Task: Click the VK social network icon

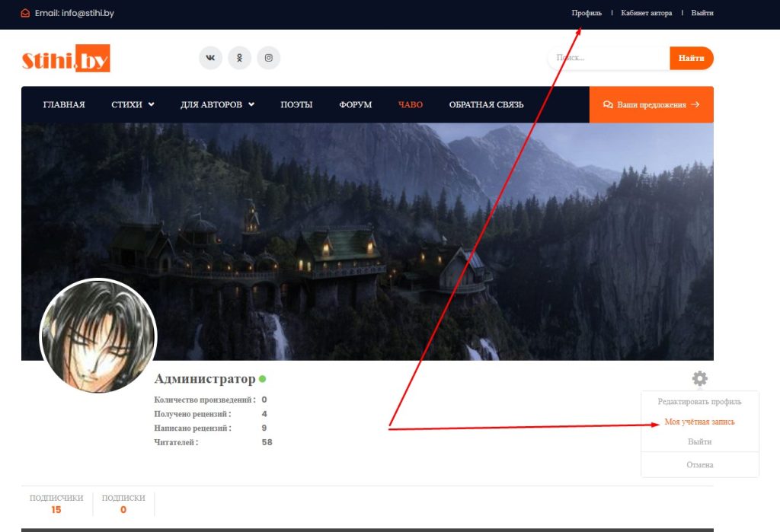Action: (210, 58)
